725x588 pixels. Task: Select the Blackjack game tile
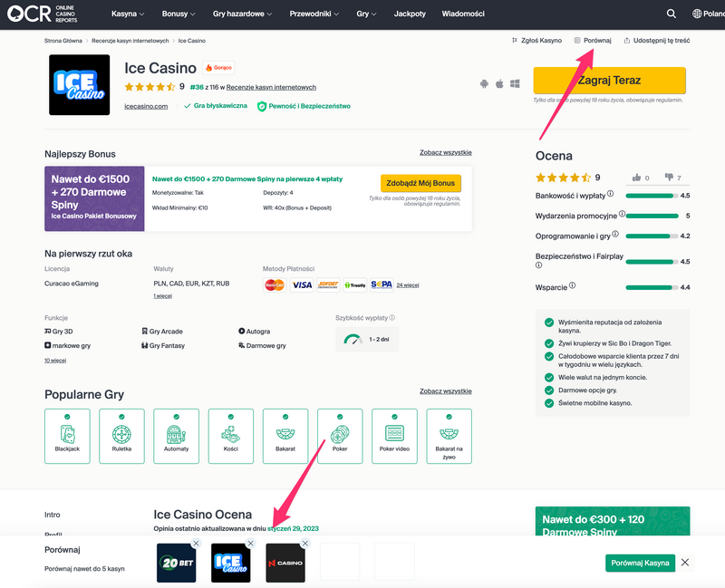67,436
